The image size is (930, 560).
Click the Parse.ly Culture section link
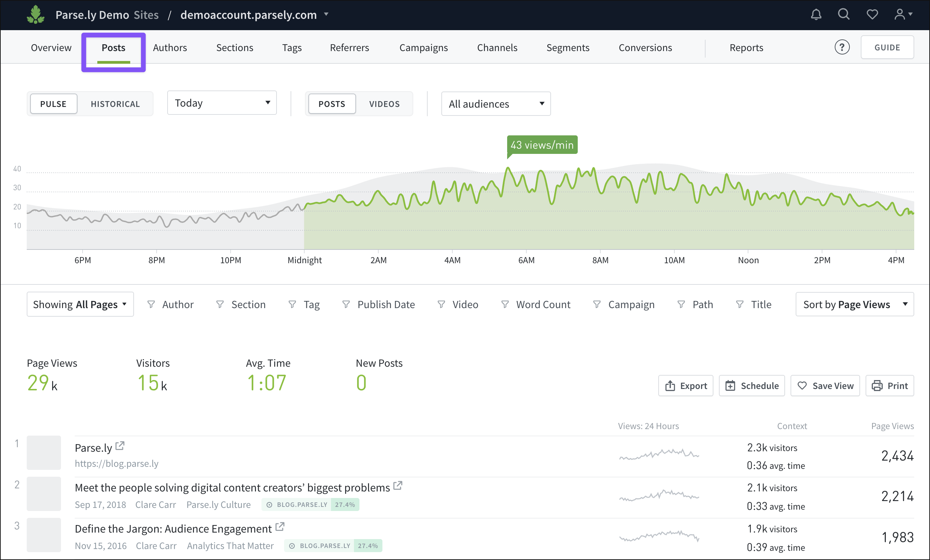[x=218, y=504]
